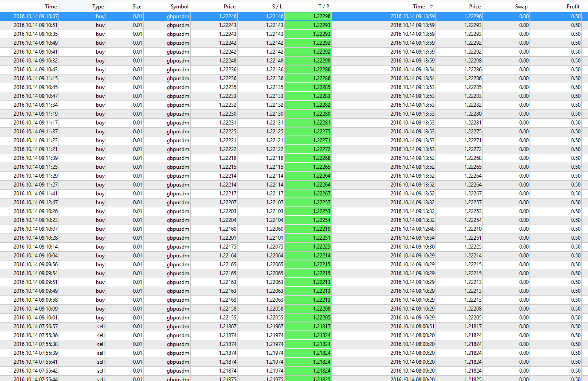Image resolution: width=588 pixels, height=381 pixels.
Task: Click the open Price cell 1.22164
Action: [x=227, y=256]
